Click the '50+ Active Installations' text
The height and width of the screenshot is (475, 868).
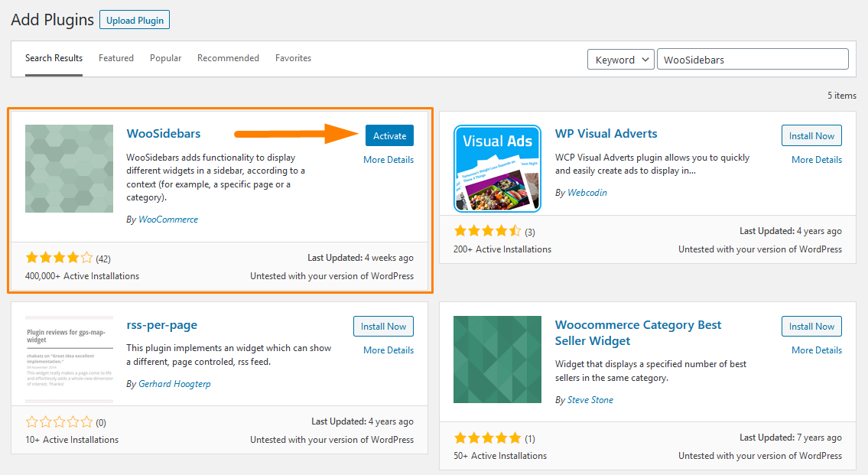coord(500,456)
